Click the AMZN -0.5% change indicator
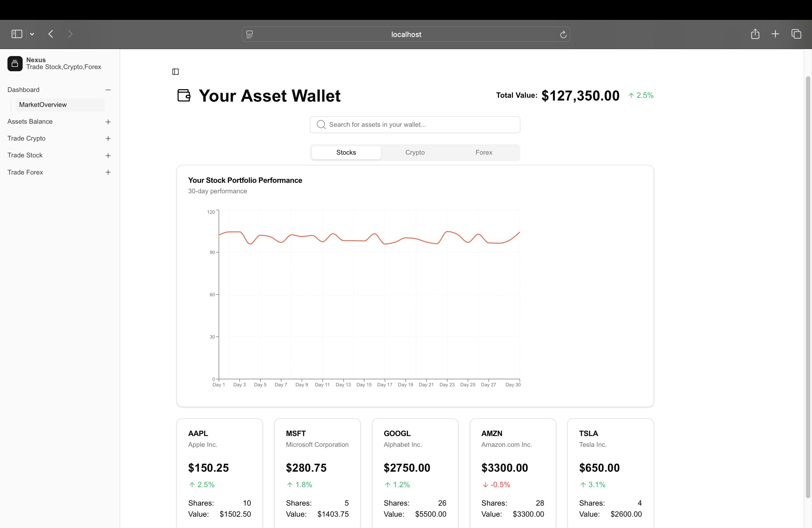The width and height of the screenshot is (812, 528). pos(496,485)
